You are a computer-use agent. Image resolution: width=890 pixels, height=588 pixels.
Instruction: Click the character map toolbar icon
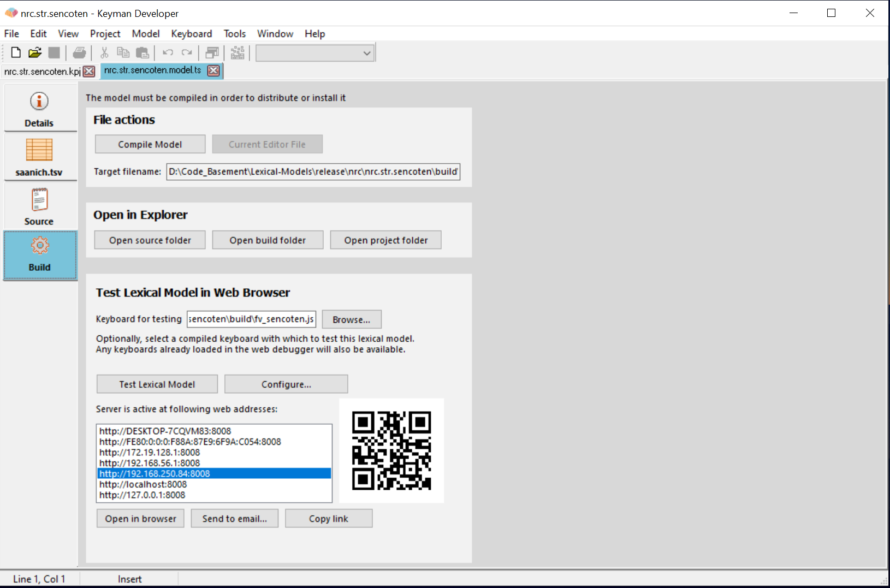click(x=238, y=52)
